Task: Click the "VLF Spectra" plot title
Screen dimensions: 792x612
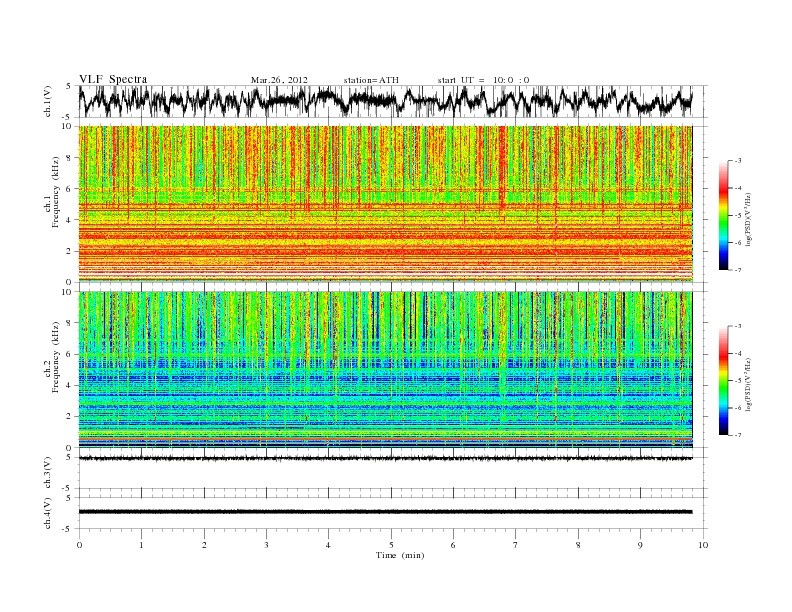Action: tap(113, 79)
